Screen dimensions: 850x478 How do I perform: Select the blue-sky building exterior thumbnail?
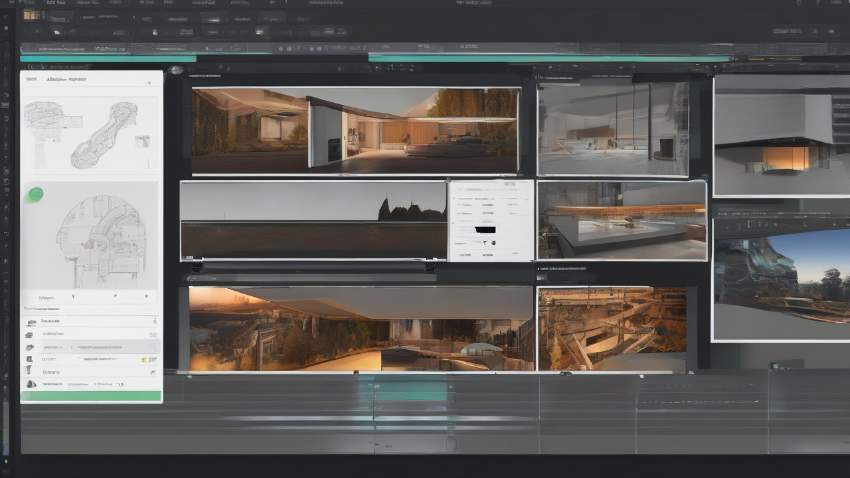point(782,279)
